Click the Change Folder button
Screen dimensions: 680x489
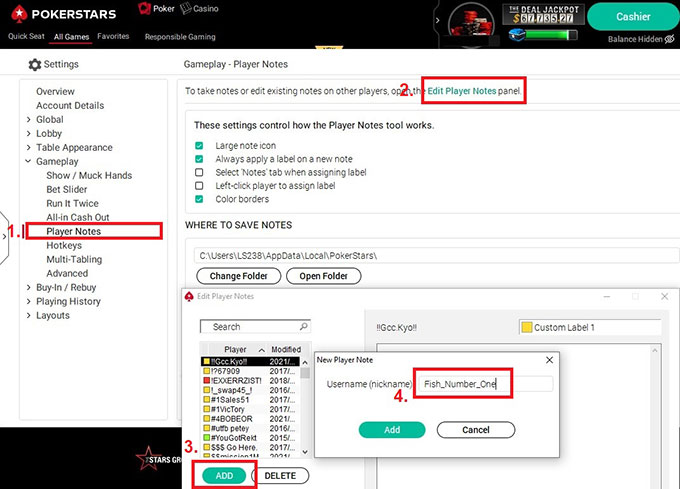pos(239,276)
